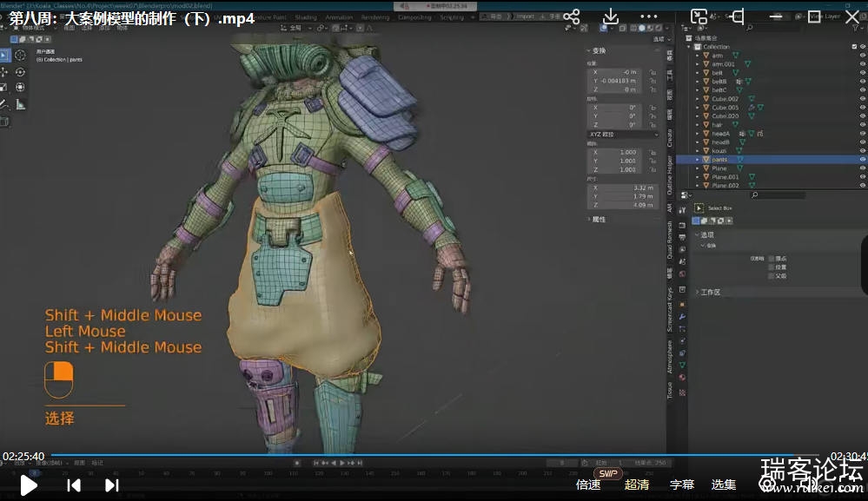
Task: Open the Atmosphere sidebar tab
Action: [670, 357]
